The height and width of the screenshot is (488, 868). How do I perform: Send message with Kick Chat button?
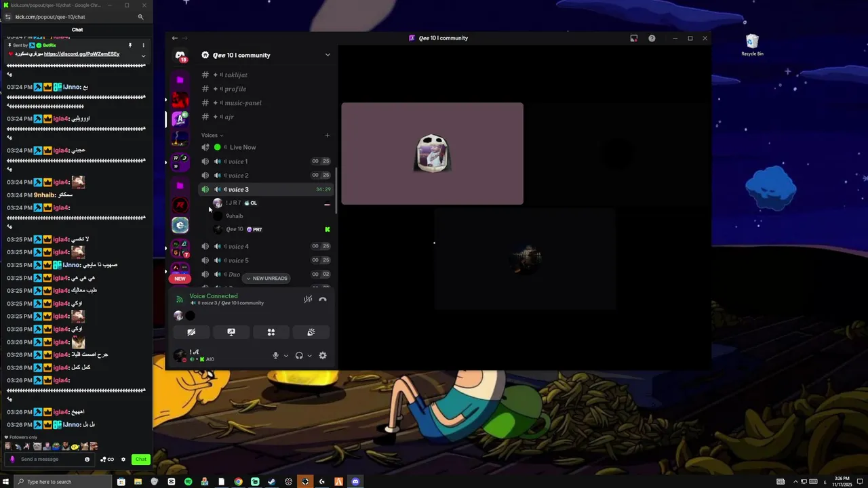(x=140, y=459)
